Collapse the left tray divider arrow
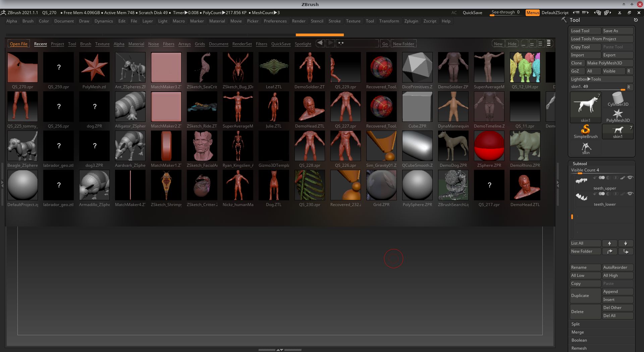644x352 pixels. coord(2,184)
